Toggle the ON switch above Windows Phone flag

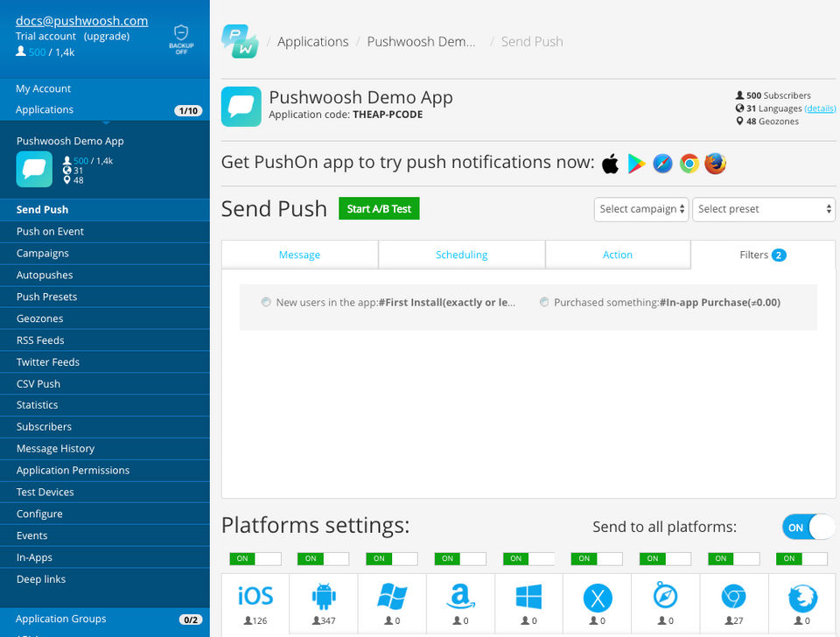click(392, 559)
